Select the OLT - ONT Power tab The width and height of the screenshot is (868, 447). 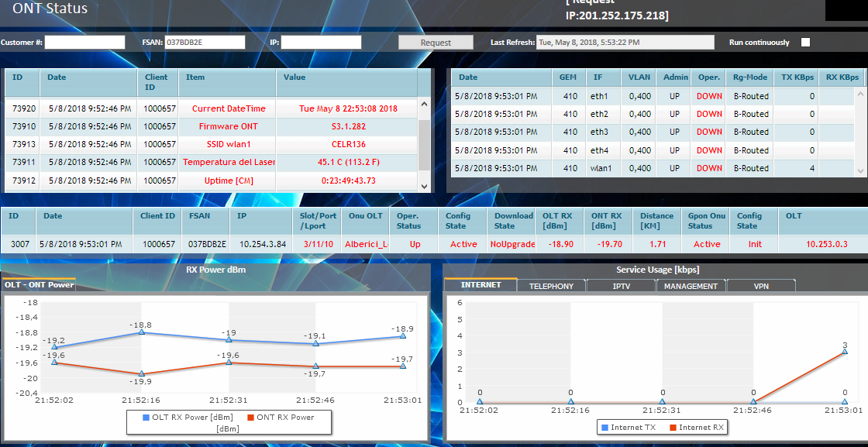coord(39,284)
